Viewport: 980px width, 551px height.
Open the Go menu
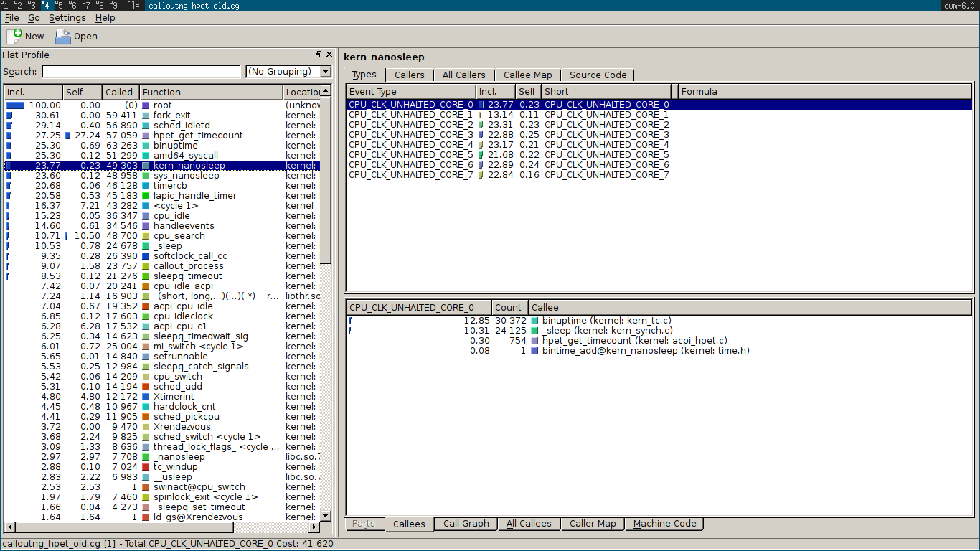coord(34,18)
